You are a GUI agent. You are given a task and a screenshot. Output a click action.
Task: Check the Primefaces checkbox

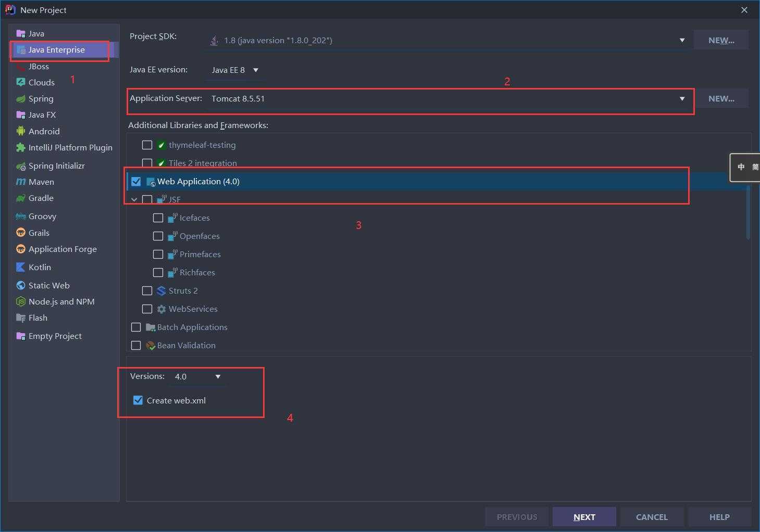[158, 254]
